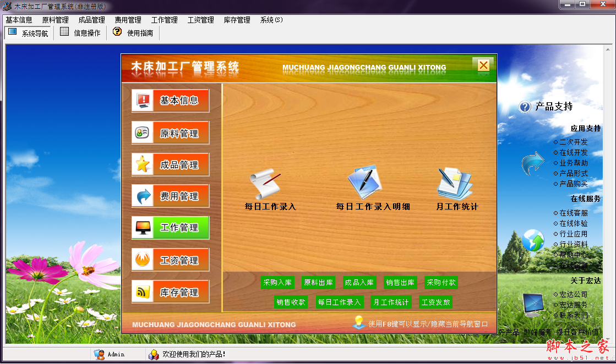Viewport: 616px width, 364px height.
Task: Click the 成品入库 shortcut button
Action: [x=359, y=283]
